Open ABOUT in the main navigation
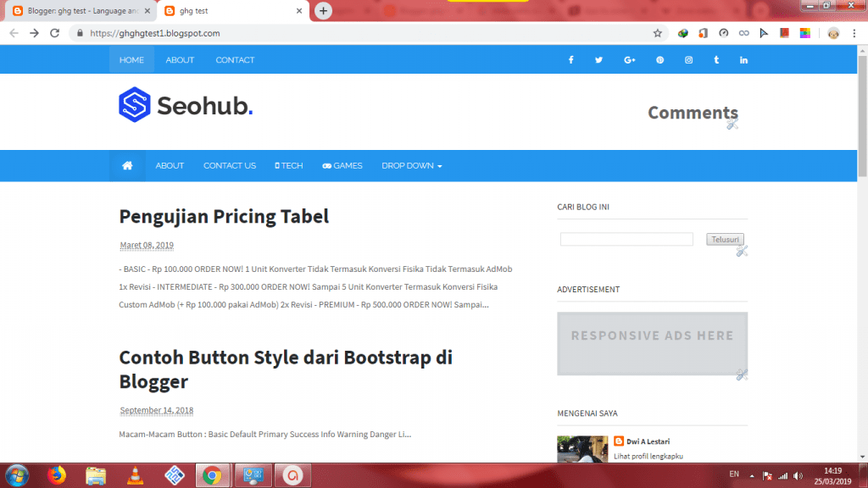This screenshot has width=868, height=488. [170, 165]
